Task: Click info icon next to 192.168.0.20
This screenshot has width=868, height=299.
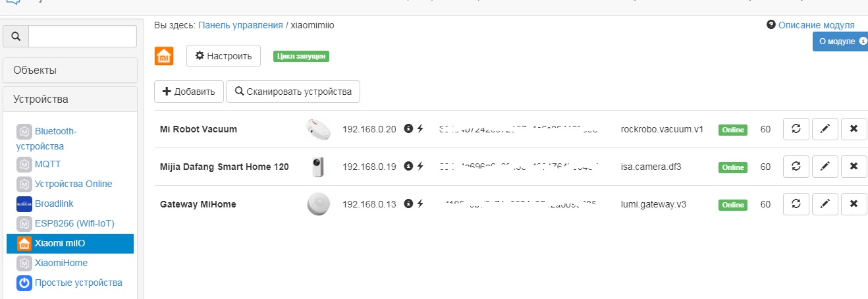Action: click(408, 129)
